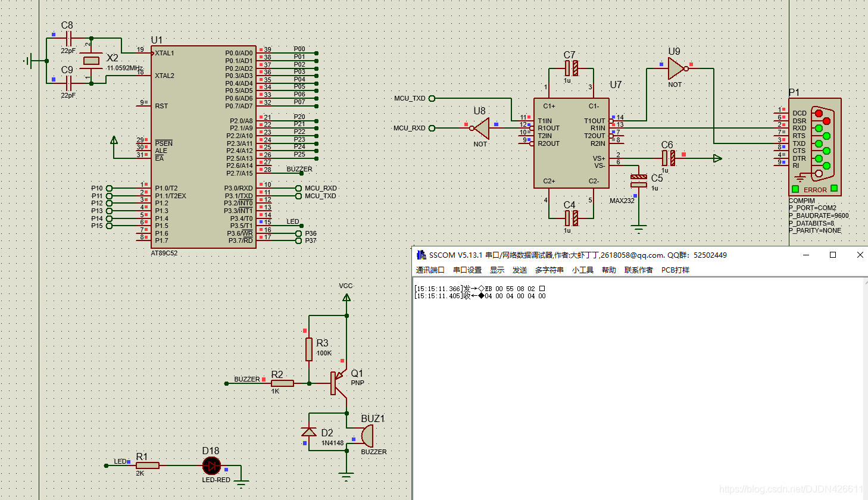
Task: Open the 多字符串 menu
Action: click(x=549, y=270)
